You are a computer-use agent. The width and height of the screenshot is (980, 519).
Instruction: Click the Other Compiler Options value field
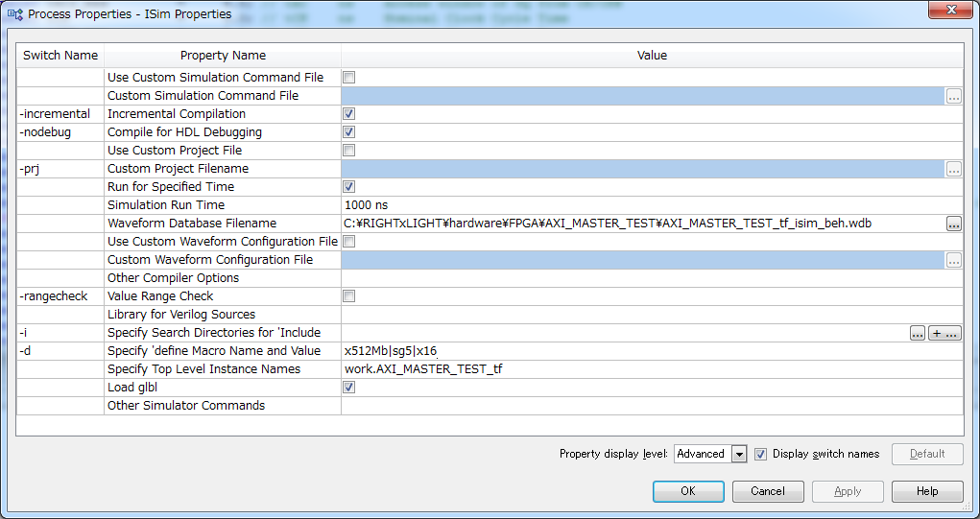pos(652,278)
